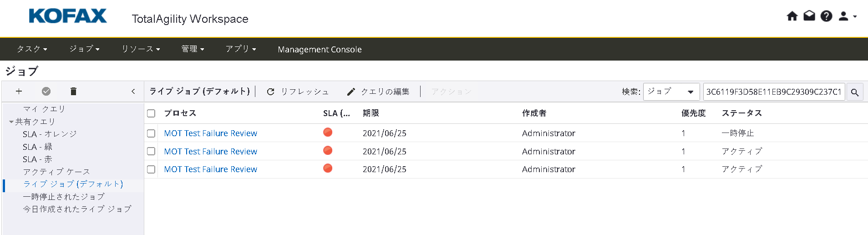This screenshot has height=235, width=868.
Task: Click the checkmark circle icon
Action: 46,92
